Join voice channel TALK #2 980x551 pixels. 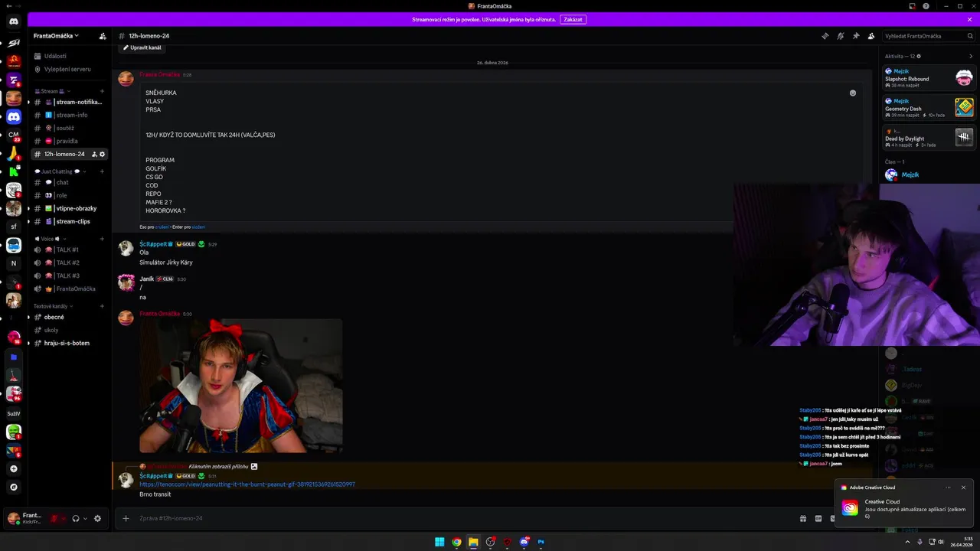[x=70, y=262]
